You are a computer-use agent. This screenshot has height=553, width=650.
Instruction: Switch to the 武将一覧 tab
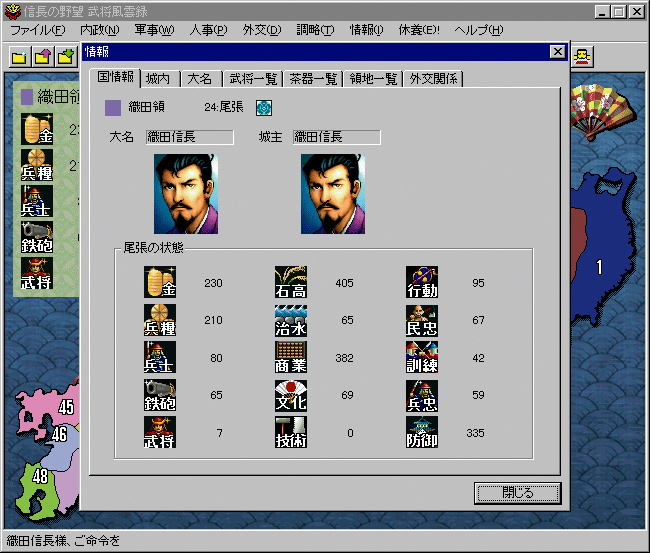click(x=253, y=79)
